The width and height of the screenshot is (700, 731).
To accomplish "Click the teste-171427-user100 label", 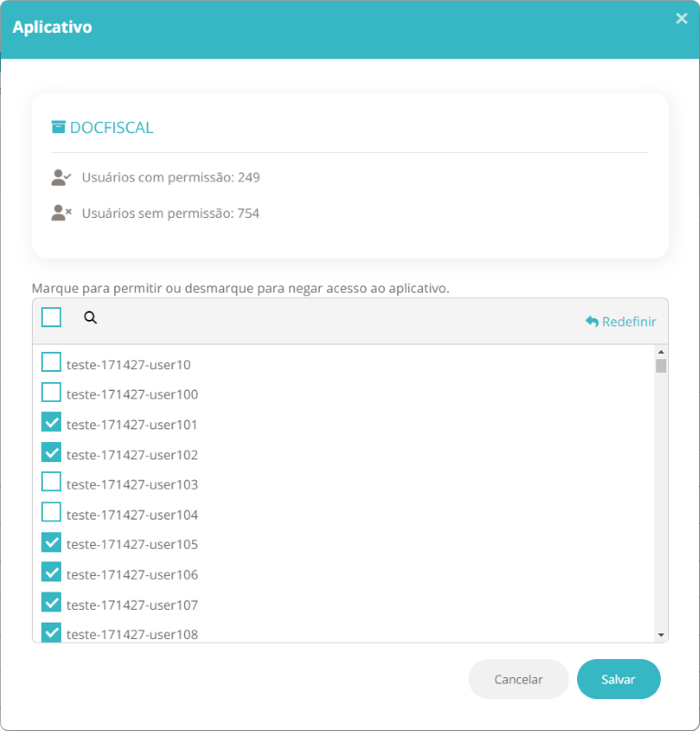I will 132,395.
